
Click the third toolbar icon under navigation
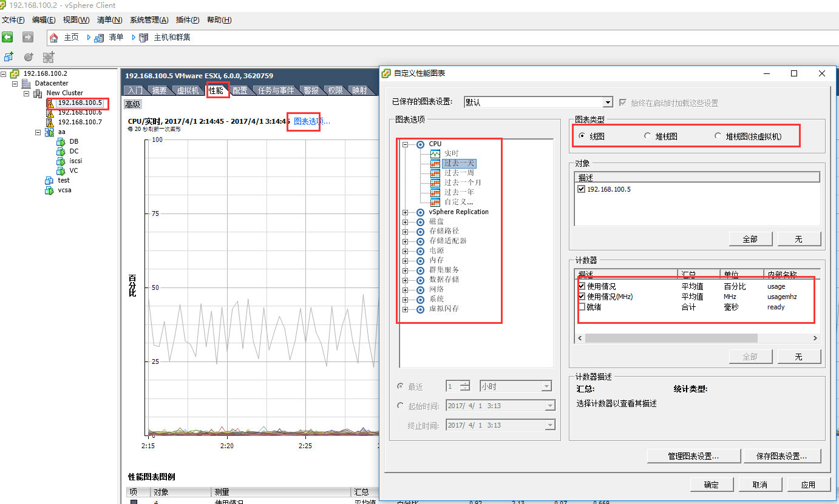(49, 57)
